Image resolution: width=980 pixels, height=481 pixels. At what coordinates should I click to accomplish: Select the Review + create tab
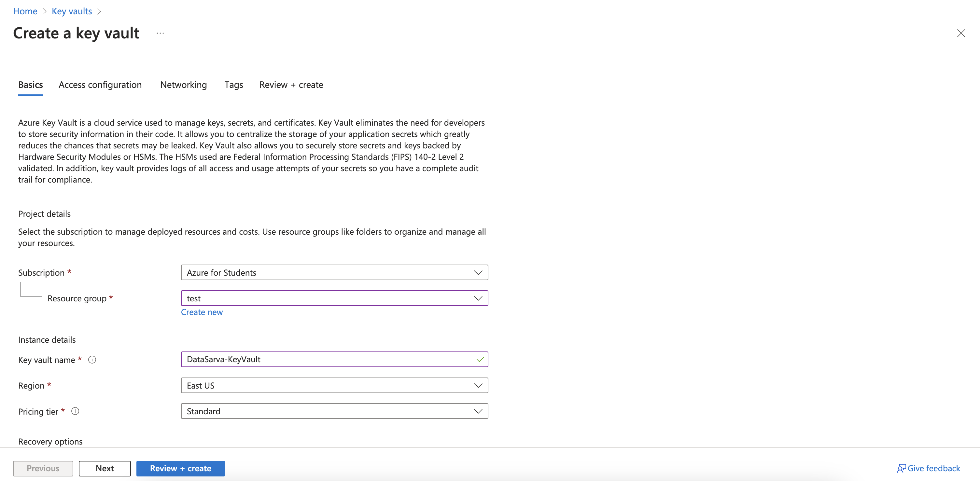pos(291,85)
